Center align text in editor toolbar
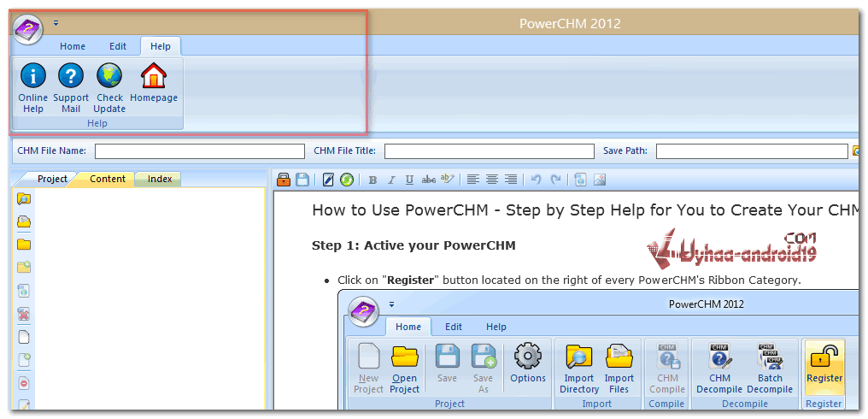This screenshot has width=868, height=419. pos(491,179)
